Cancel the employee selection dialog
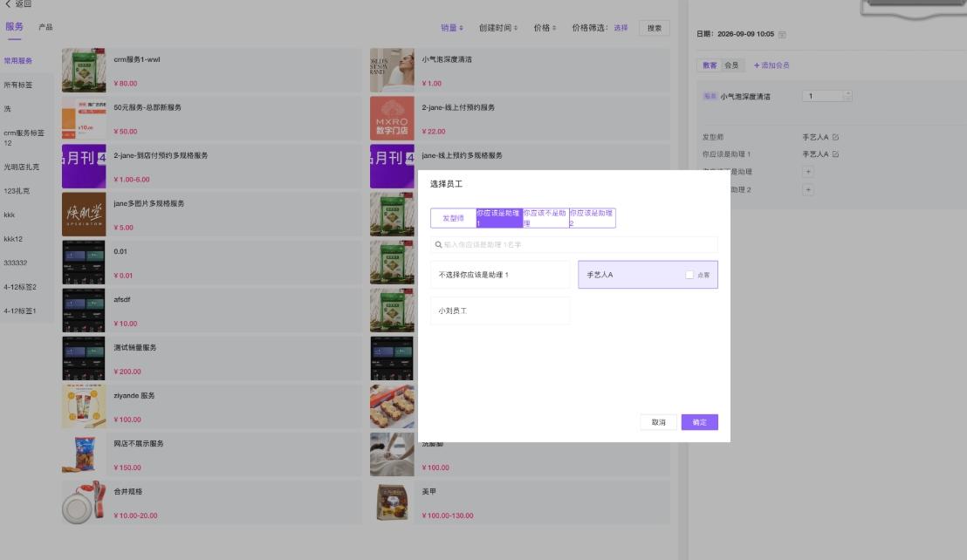 click(x=659, y=422)
